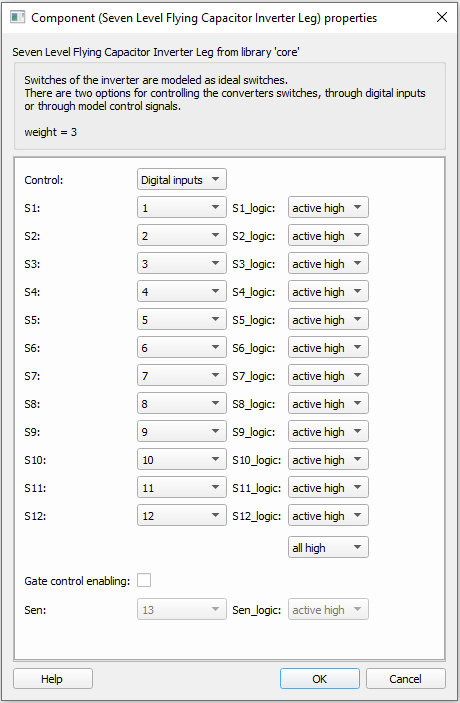Open the S4 digital input dropdown

pyautogui.click(x=182, y=291)
